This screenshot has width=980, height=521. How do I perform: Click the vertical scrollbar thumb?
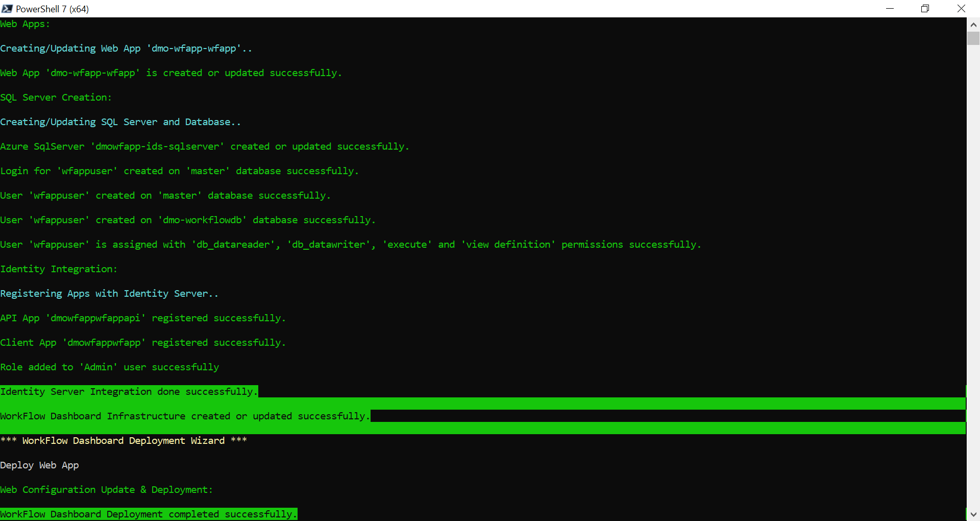(x=973, y=38)
